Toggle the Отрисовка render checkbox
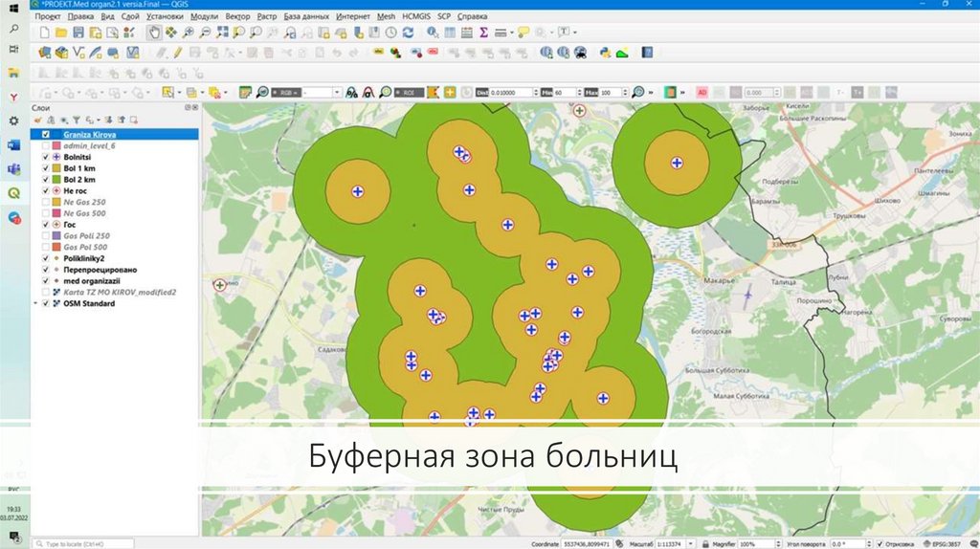Image resolution: width=980 pixels, height=549 pixels. click(880, 544)
